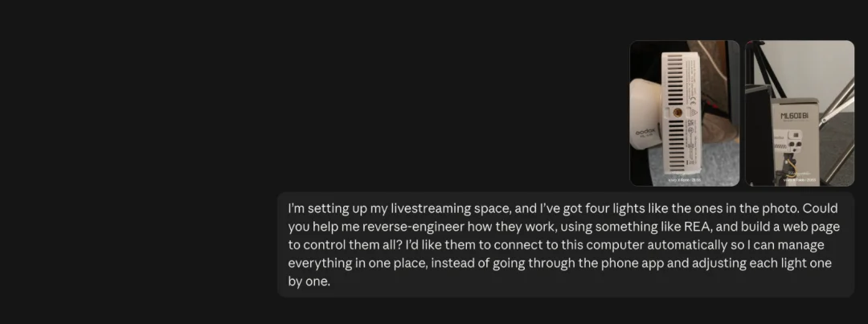The width and height of the screenshot is (868, 324).
Task: Click the brass tripod mount screw hole
Action: (x=677, y=113)
